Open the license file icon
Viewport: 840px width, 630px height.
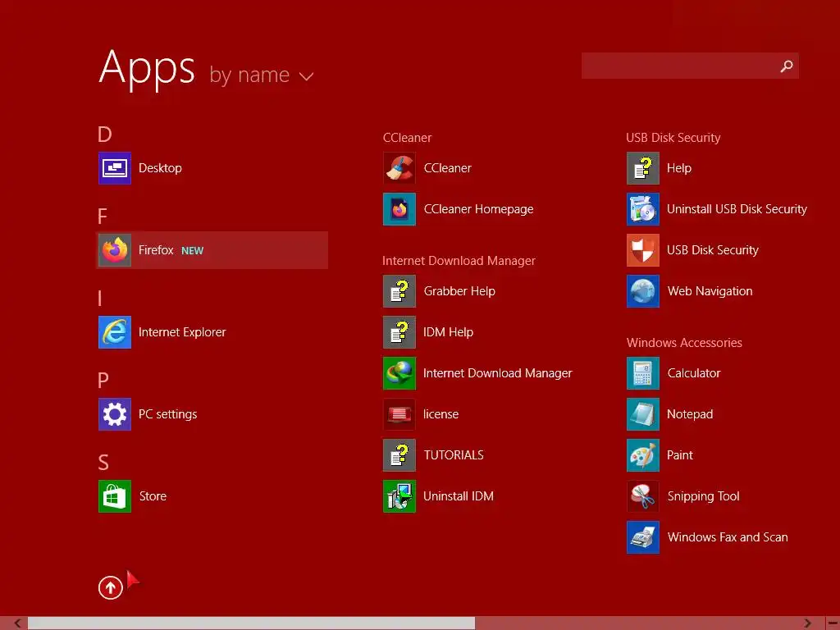coord(399,414)
